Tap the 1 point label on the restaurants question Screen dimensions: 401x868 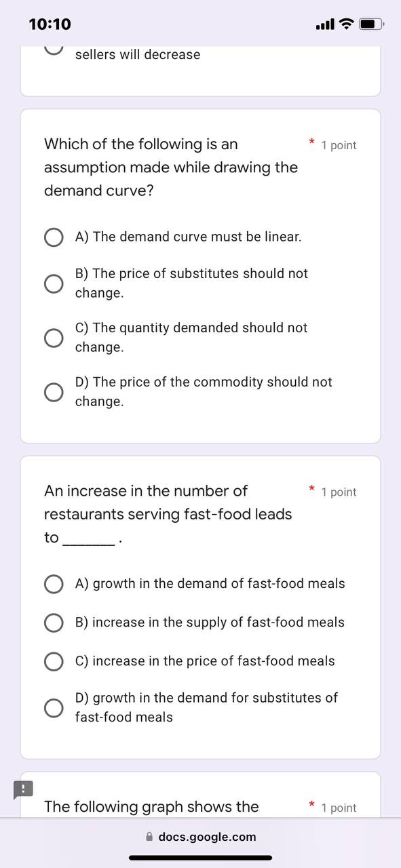[x=339, y=492]
